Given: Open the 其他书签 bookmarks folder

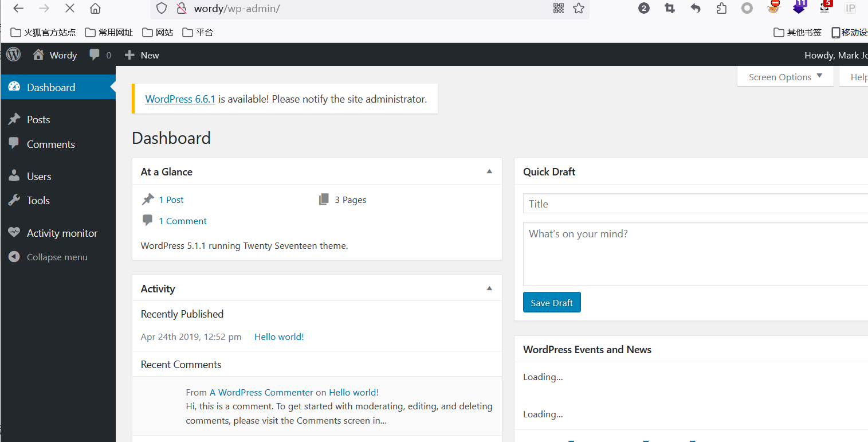Looking at the screenshot, I should click(x=798, y=32).
